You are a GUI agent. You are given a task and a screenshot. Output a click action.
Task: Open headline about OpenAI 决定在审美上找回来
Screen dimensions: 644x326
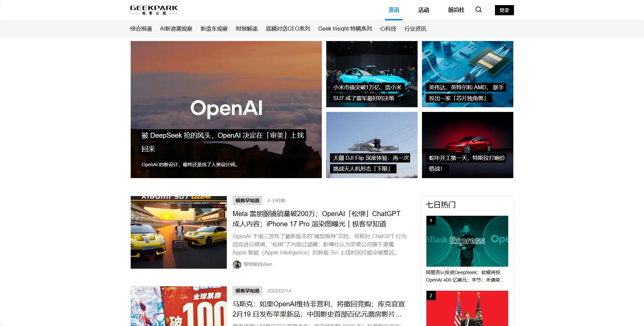point(223,142)
